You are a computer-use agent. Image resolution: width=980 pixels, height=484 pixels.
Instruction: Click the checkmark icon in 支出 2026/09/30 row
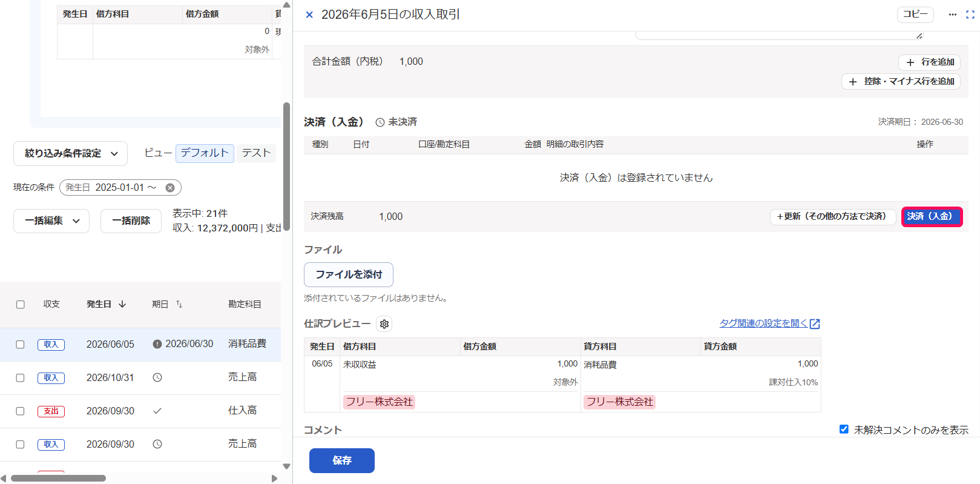[x=157, y=411]
